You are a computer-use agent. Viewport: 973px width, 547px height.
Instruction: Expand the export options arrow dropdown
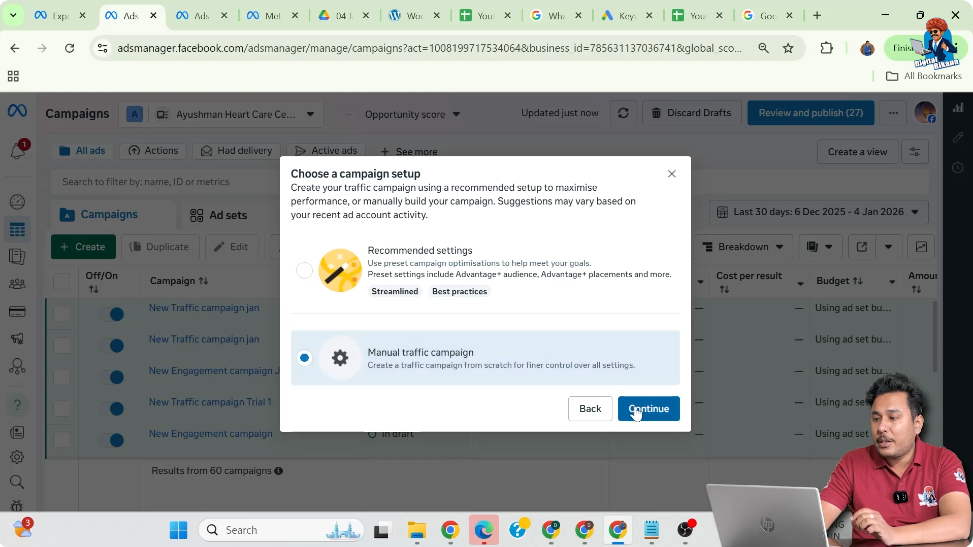click(888, 247)
